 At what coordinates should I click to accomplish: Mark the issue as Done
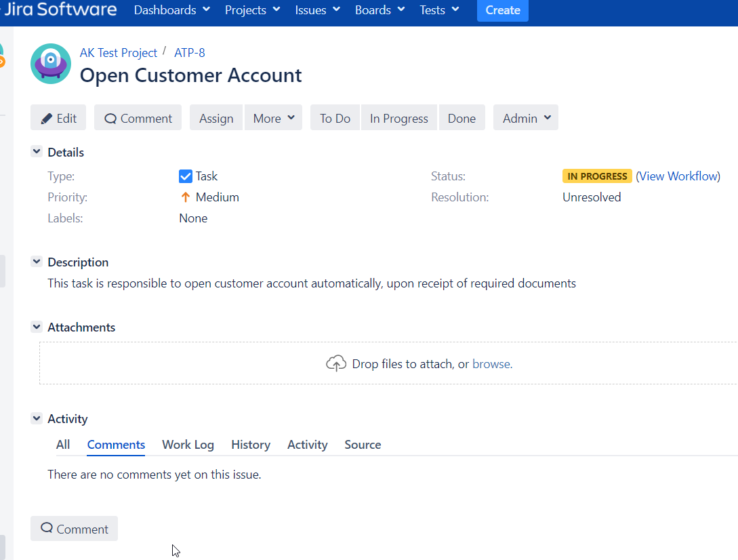pos(462,118)
